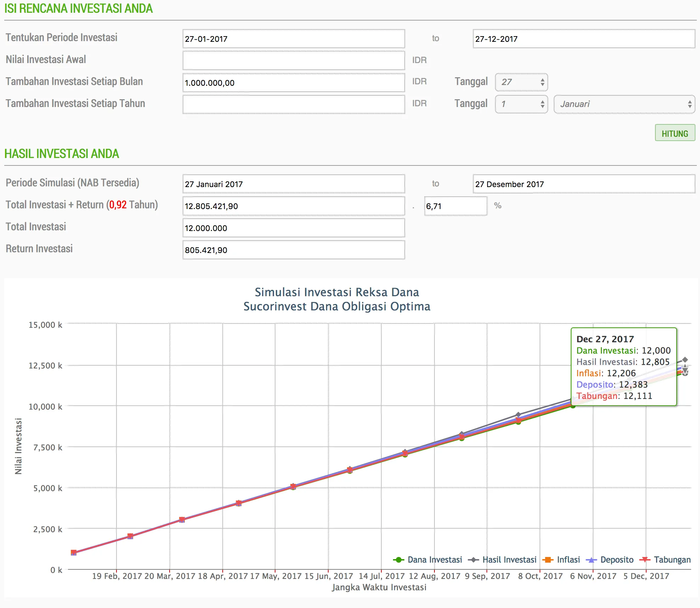700x608 pixels.
Task: Expand the Januari month dropdown
Action: (x=624, y=104)
